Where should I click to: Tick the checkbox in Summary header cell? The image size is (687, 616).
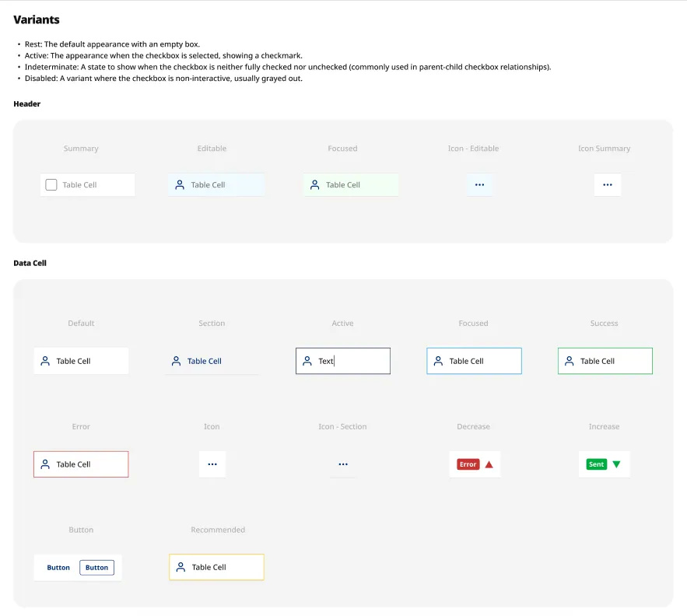click(x=51, y=185)
